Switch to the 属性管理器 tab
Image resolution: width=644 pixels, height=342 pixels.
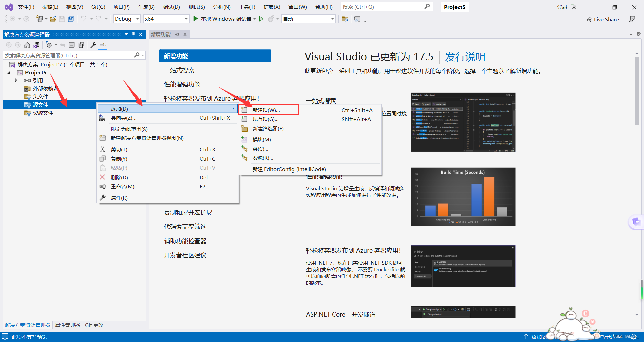[x=67, y=325]
